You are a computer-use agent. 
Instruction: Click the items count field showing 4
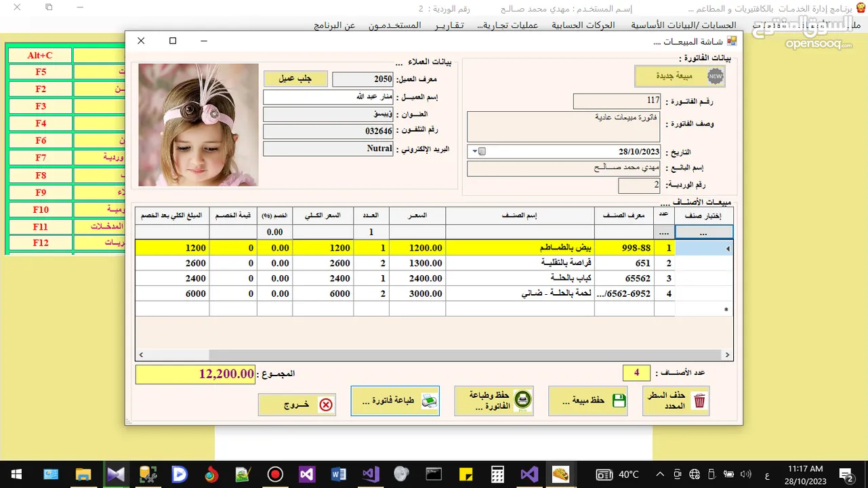pos(636,373)
